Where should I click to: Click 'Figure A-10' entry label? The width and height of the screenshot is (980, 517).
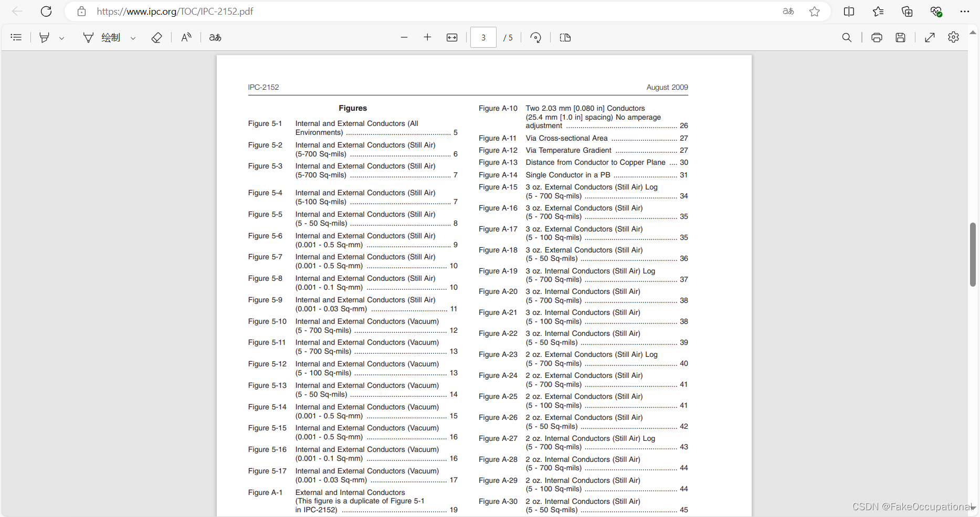pos(498,108)
